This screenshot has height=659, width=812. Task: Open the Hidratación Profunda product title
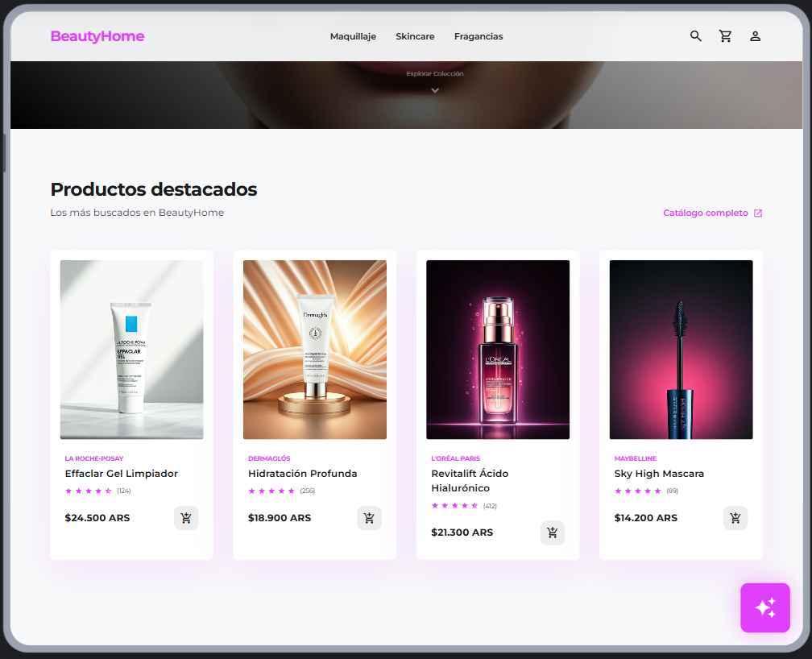pyautogui.click(x=302, y=474)
